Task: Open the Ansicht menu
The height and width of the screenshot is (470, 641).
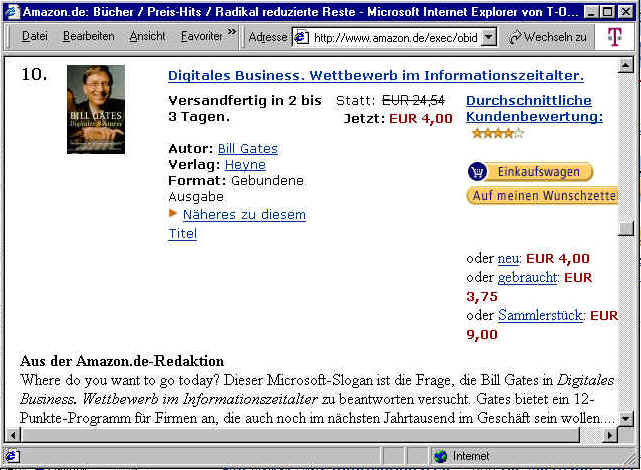Action: (x=147, y=36)
